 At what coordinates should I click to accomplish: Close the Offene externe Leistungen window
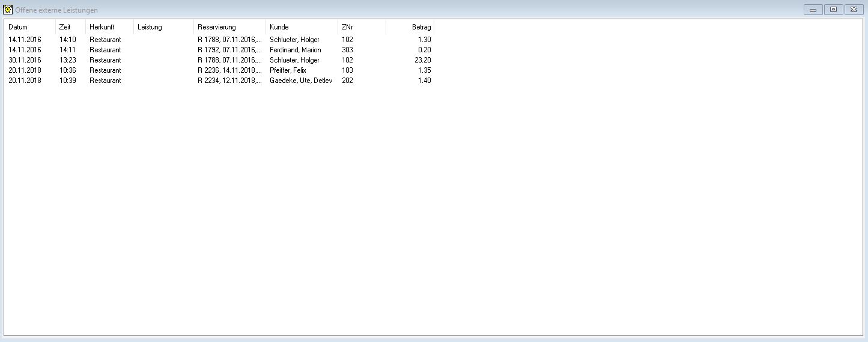pos(854,10)
